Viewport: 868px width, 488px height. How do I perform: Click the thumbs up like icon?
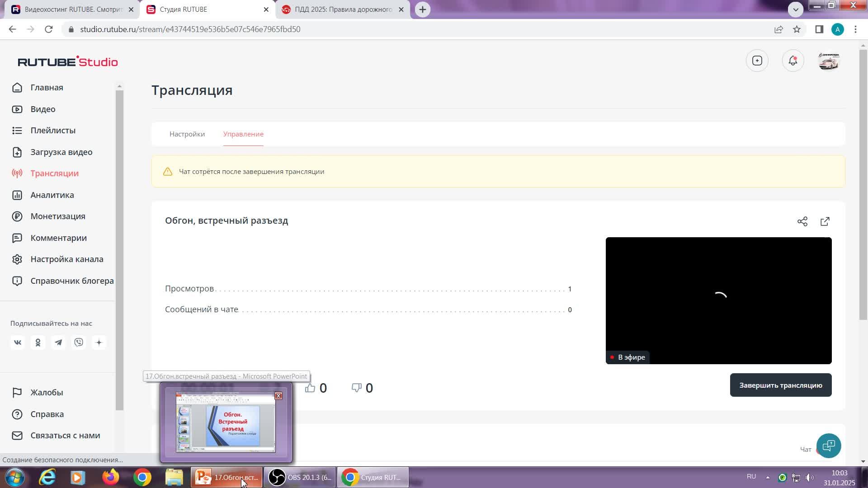(x=310, y=388)
